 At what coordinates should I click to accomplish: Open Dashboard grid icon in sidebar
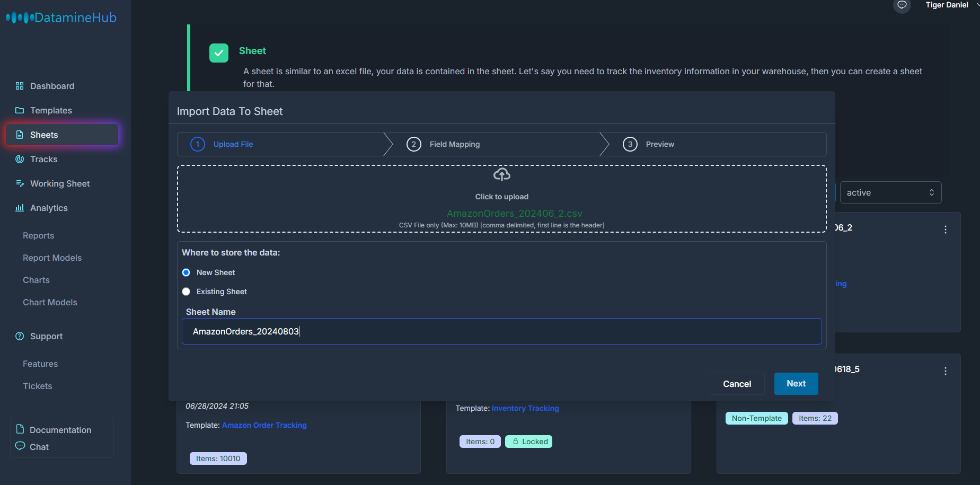(x=20, y=86)
